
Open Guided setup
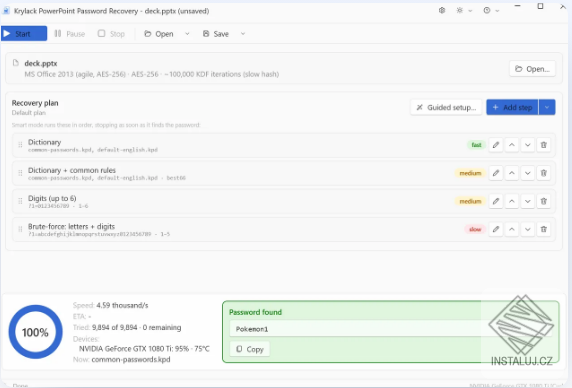(446, 107)
